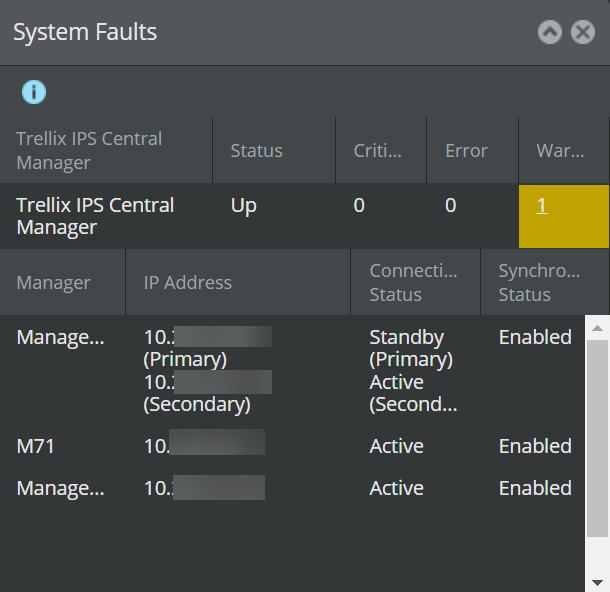The image size is (610, 592).
Task: Click the Standby (Primary) connection status
Action: pos(411,348)
